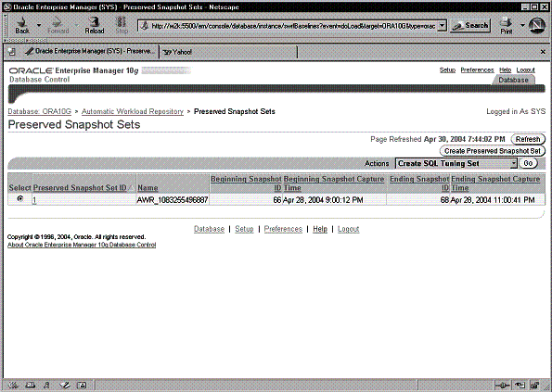Click the Instant Messenger icon in status bar
This screenshot has height=392, width=552.
click(46, 386)
